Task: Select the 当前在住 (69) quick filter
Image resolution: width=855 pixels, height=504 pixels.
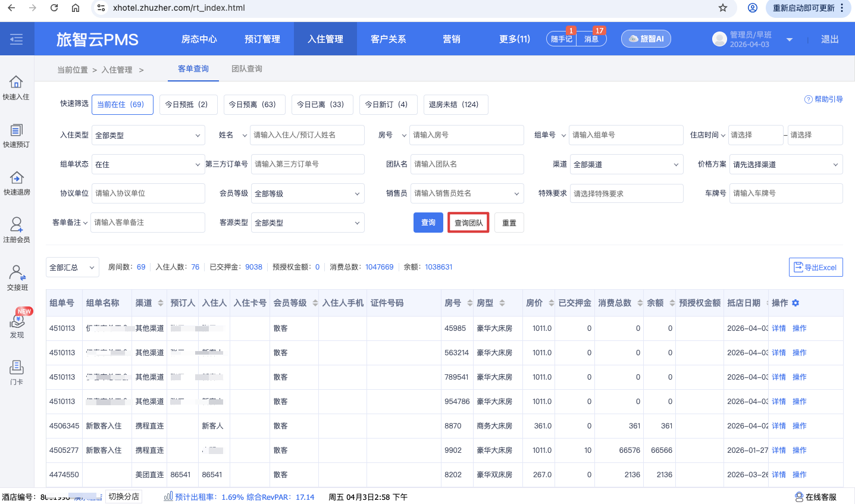Action: click(x=121, y=105)
